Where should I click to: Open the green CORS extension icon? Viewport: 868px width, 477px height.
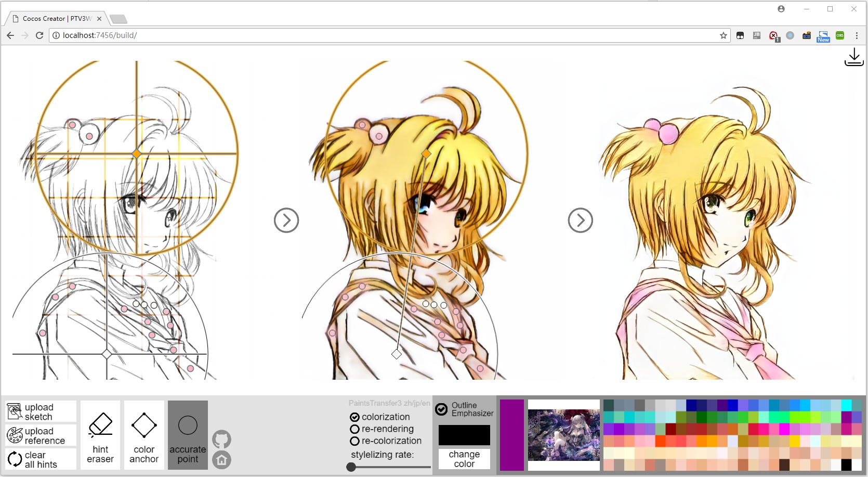click(x=840, y=35)
